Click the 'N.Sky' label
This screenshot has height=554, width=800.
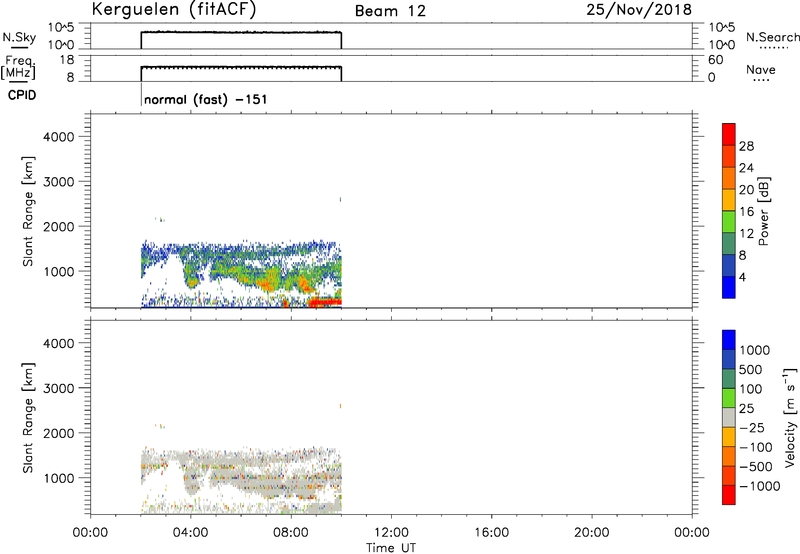(x=19, y=38)
